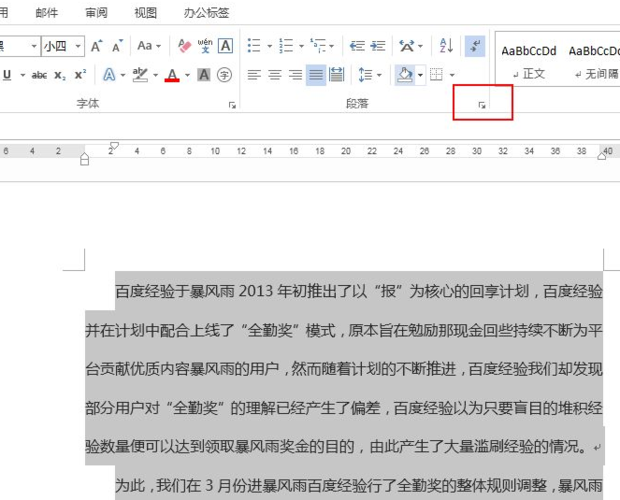Expand the line spacing dropdown arrow
The image size is (620, 500).
pyautogui.click(x=379, y=75)
